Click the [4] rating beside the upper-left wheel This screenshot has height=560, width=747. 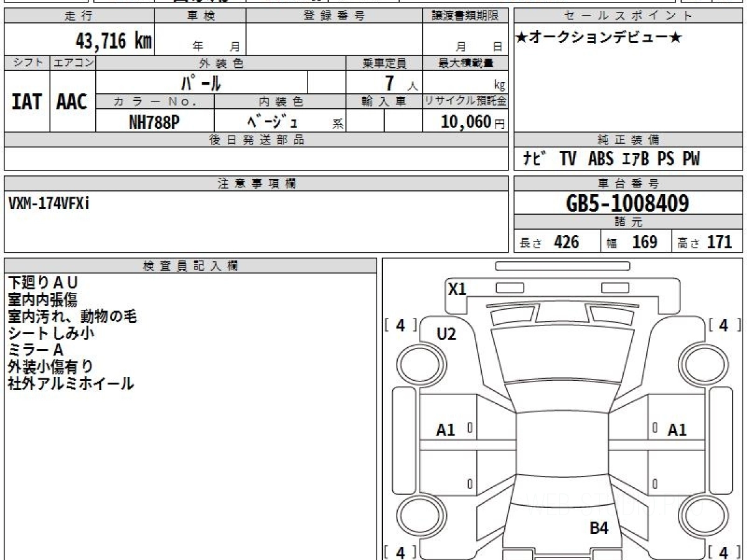400,325
